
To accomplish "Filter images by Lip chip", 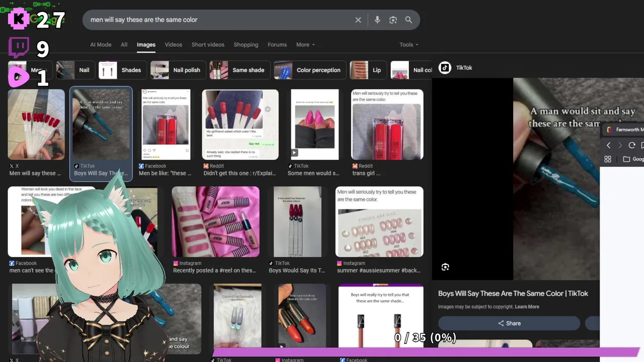I will point(367,70).
